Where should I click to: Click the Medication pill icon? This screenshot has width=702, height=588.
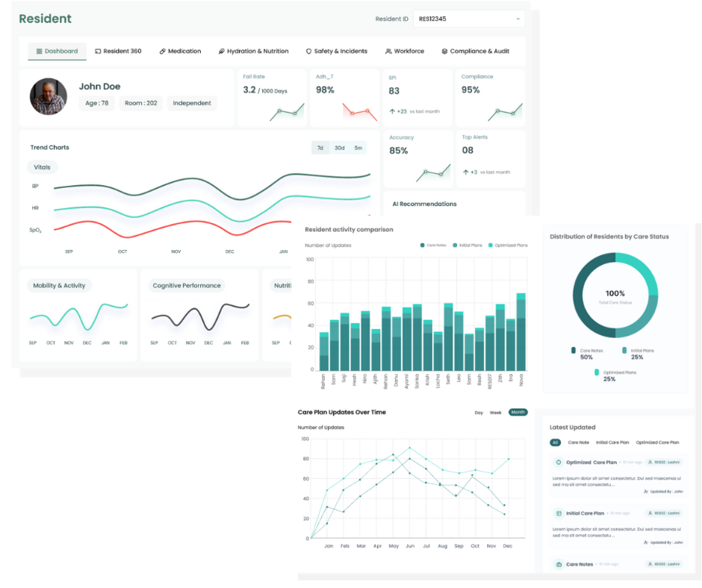(162, 51)
